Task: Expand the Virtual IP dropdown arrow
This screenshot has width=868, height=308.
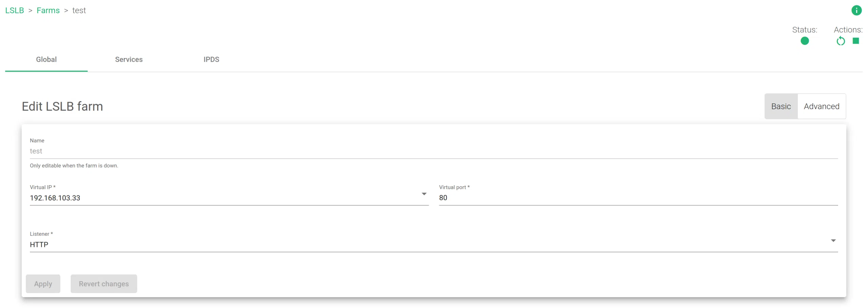Action: [x=424, y=194]
